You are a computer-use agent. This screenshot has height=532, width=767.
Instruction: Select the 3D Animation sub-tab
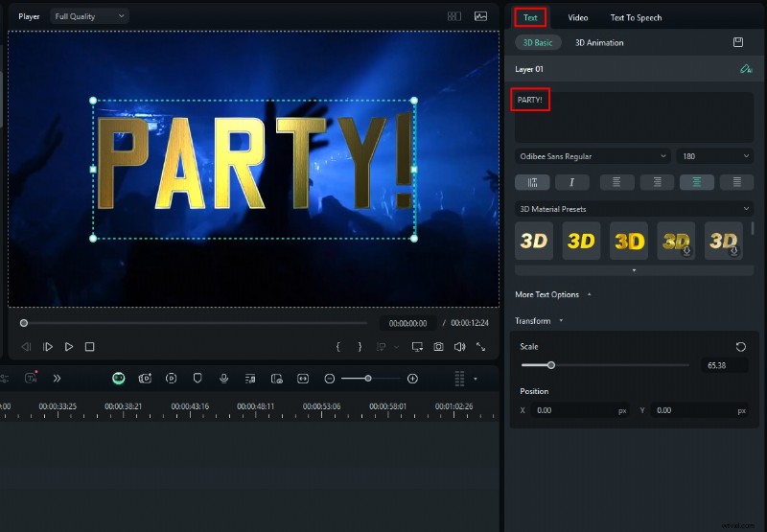(599, 42)
